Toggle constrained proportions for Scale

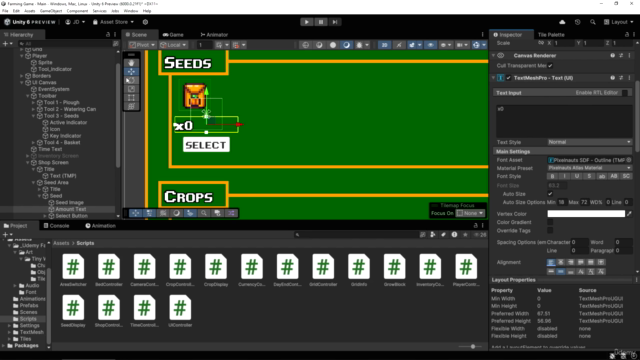coord(541,43)
